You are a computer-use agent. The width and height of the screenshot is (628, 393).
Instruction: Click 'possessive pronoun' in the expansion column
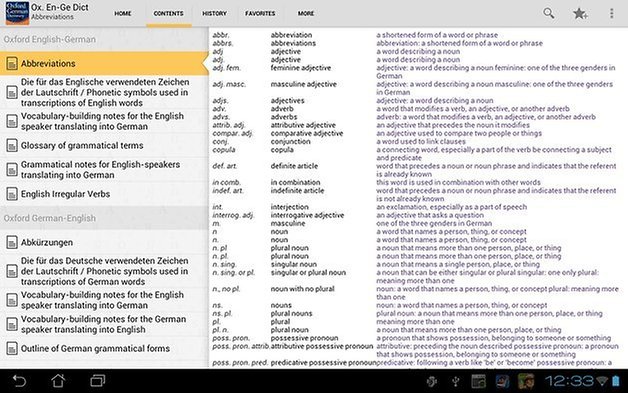point(304,338)
